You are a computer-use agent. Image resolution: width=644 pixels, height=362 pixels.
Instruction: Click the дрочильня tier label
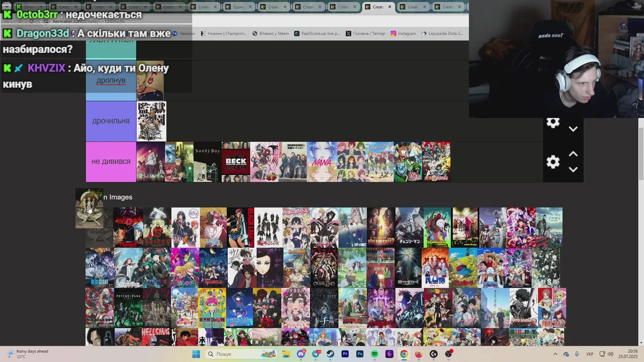pos(111,121)
